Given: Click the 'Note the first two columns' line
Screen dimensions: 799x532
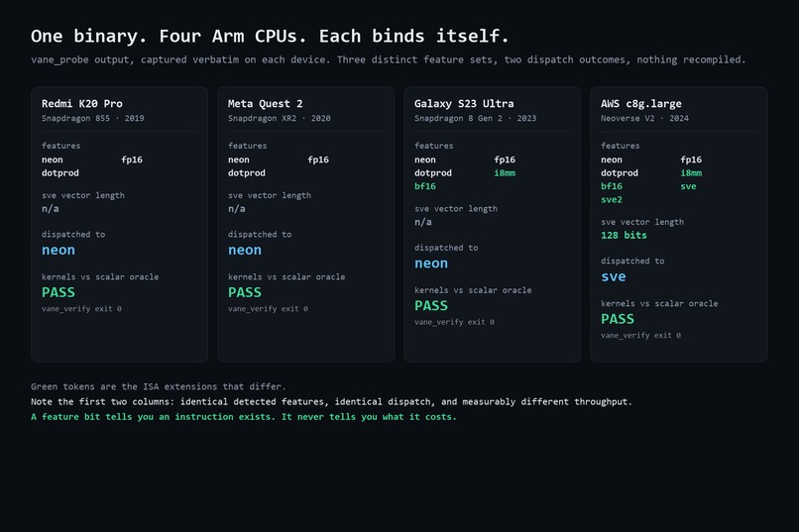Looking at the screenshot, I should click(x=331, y=401).
